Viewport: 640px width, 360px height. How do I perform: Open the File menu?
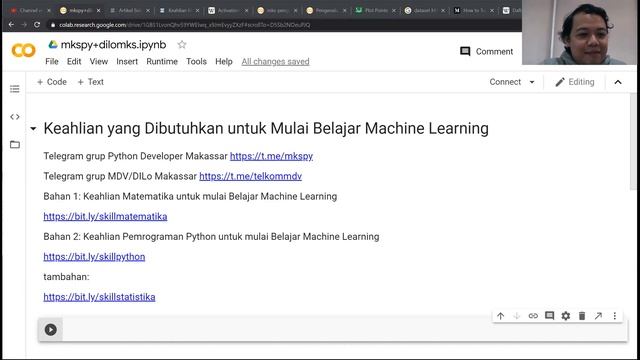pyautogui.click(x=52, y=62)
